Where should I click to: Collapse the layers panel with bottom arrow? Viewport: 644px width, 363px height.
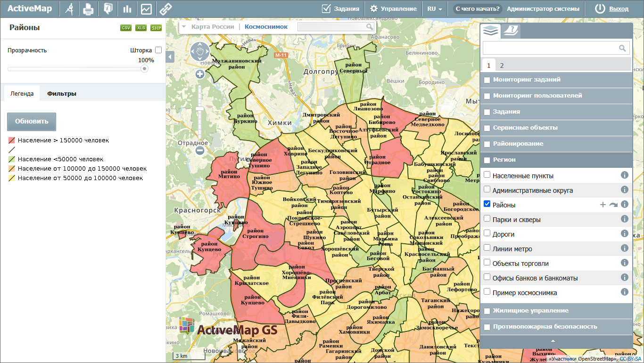(553, 341)
